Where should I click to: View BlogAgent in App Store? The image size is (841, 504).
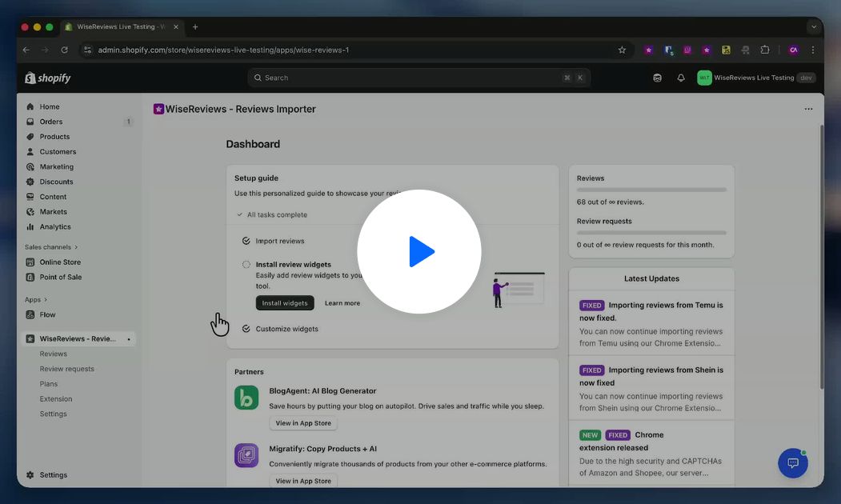(303, 423)
